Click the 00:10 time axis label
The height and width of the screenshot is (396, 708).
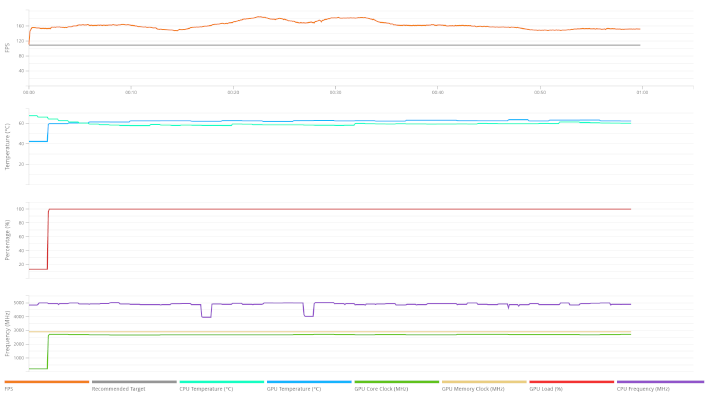(131, 92)
